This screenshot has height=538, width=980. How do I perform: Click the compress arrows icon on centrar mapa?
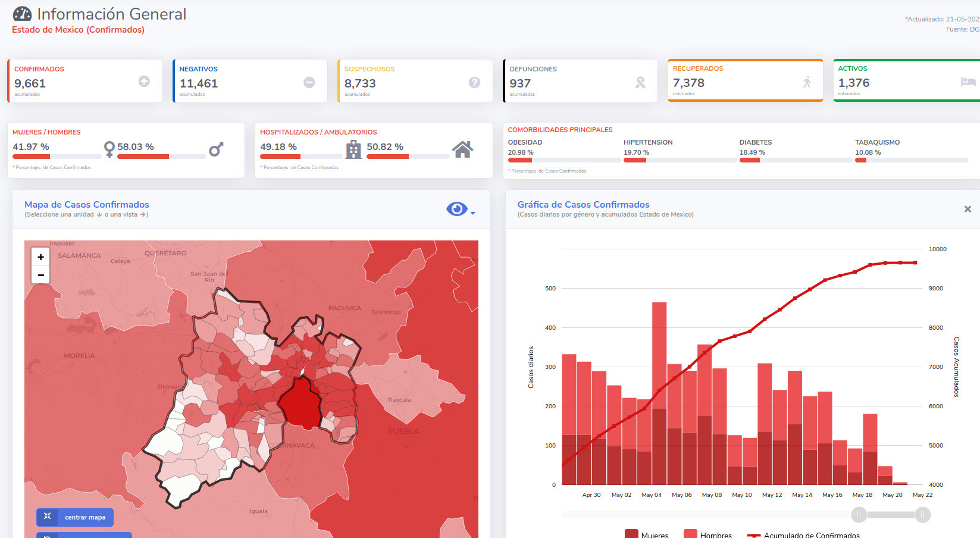pos(47,517)
